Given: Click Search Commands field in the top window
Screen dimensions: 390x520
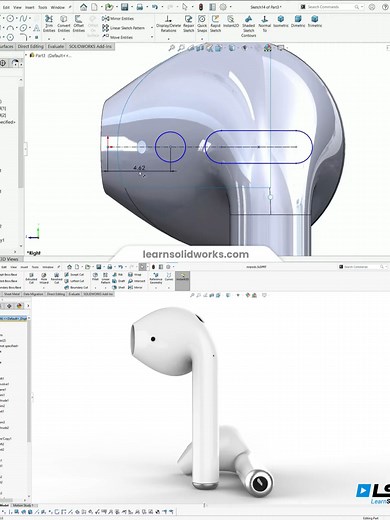Looking at the screenshot, I should pos(332,7).
